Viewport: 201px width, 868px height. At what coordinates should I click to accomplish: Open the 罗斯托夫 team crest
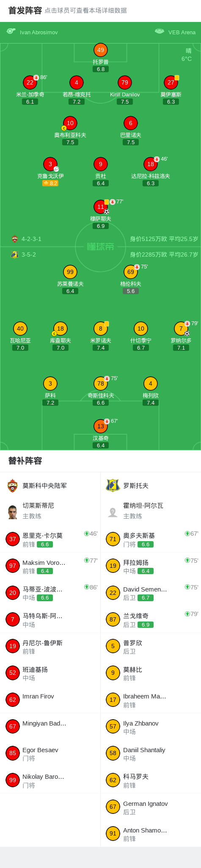113,485
